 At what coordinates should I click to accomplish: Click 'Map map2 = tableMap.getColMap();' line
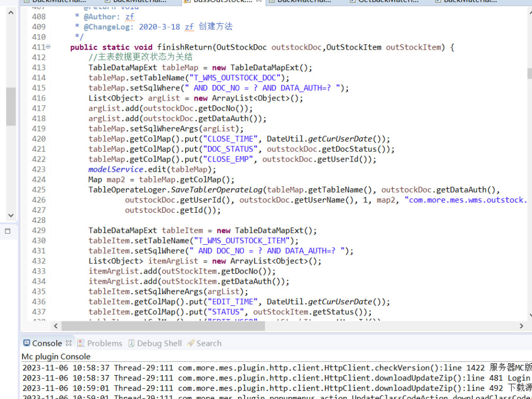[162, 179]
